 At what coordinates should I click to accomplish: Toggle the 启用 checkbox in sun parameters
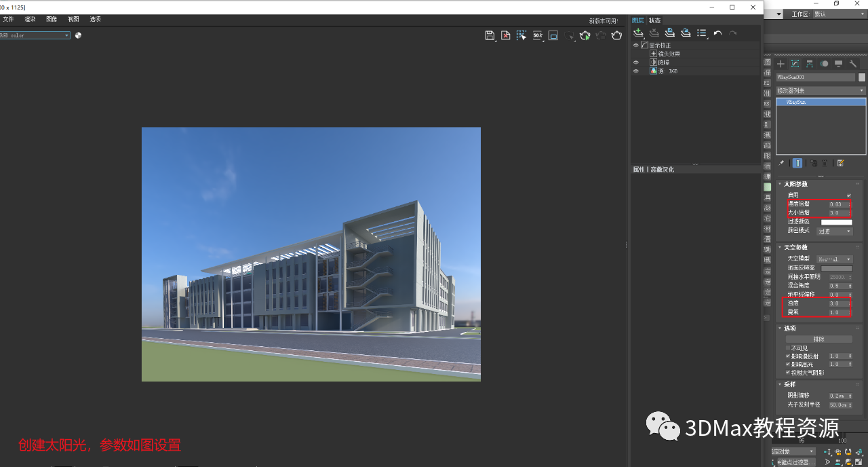coord(848,195)
